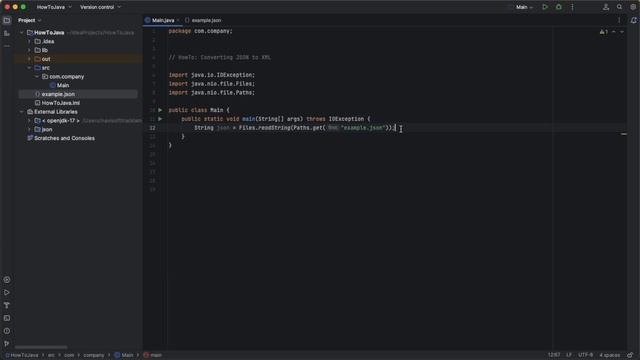This screenshot has height=360, width=640.
Task: Open the Project tool window icon
Action: click(x=7, y=20)
